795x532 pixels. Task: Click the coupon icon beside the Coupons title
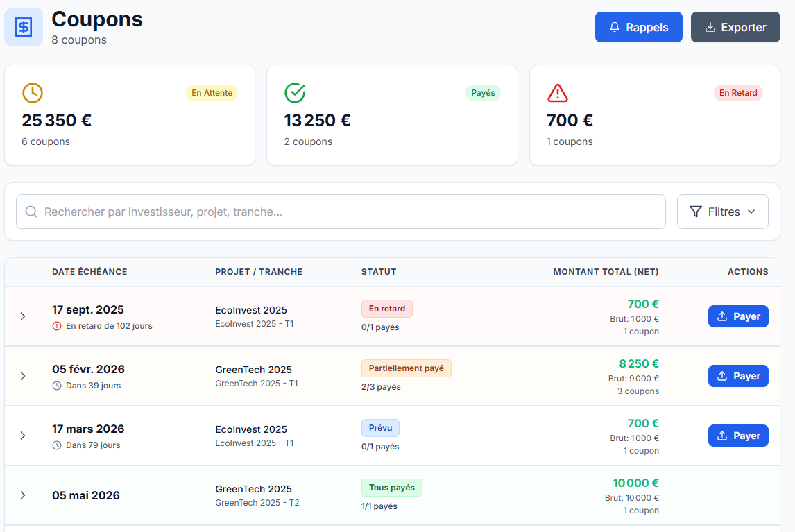tap(24, 26)
